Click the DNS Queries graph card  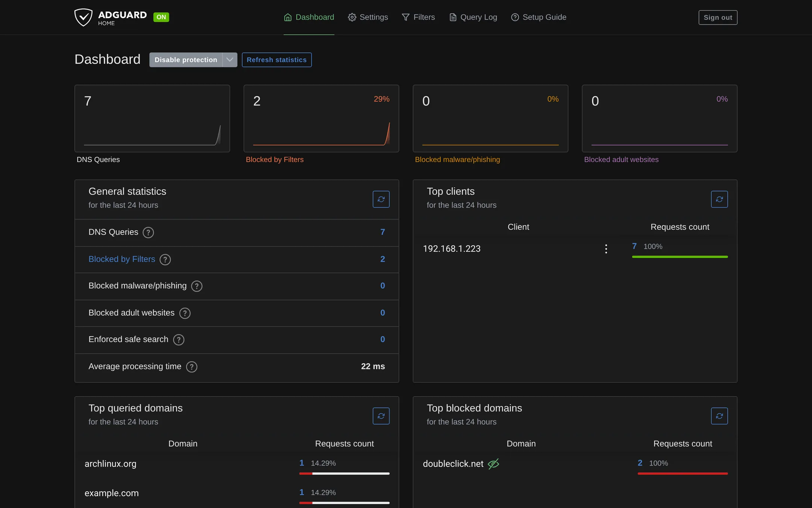[x=152, y=119]
